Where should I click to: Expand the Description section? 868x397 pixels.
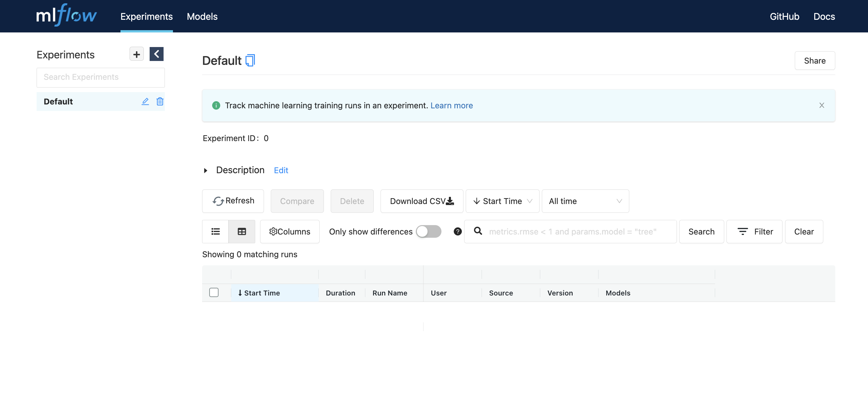point(206,170)
